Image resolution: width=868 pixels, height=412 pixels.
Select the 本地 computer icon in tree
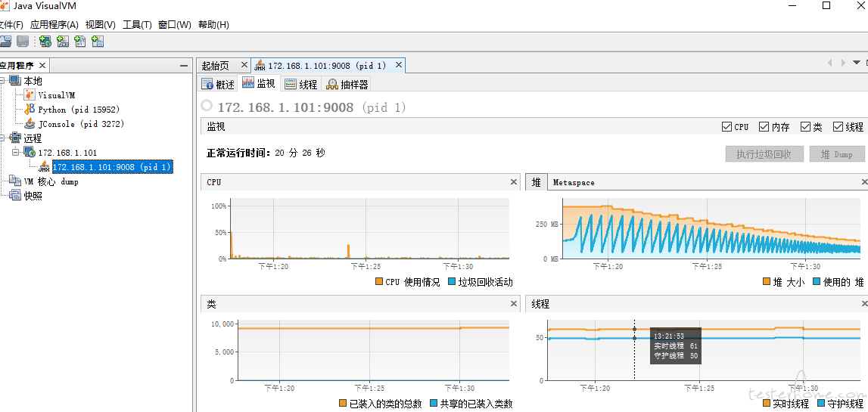tap(15, 81)
